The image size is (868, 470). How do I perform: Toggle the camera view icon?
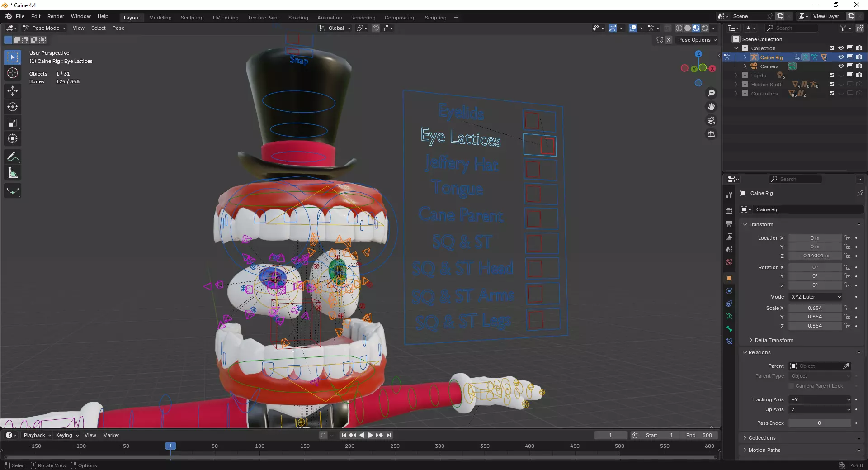(711, 120)
